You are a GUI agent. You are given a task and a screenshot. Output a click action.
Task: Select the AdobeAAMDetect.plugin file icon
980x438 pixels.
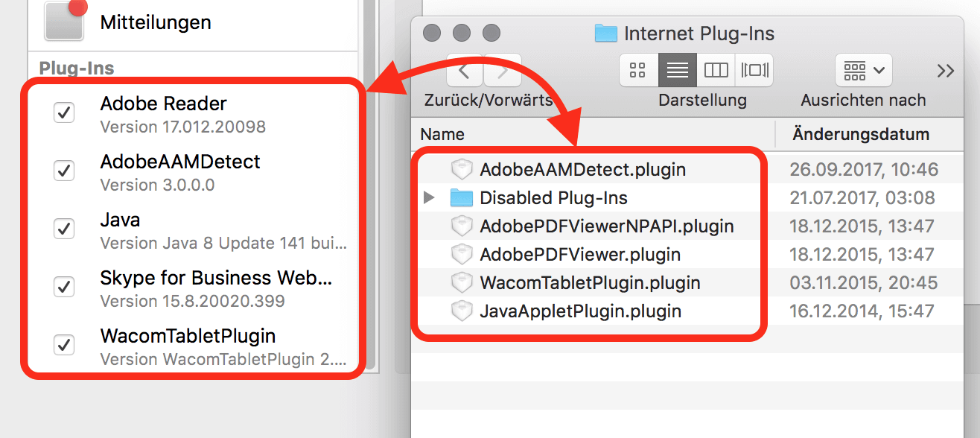(x=462, y=170)
